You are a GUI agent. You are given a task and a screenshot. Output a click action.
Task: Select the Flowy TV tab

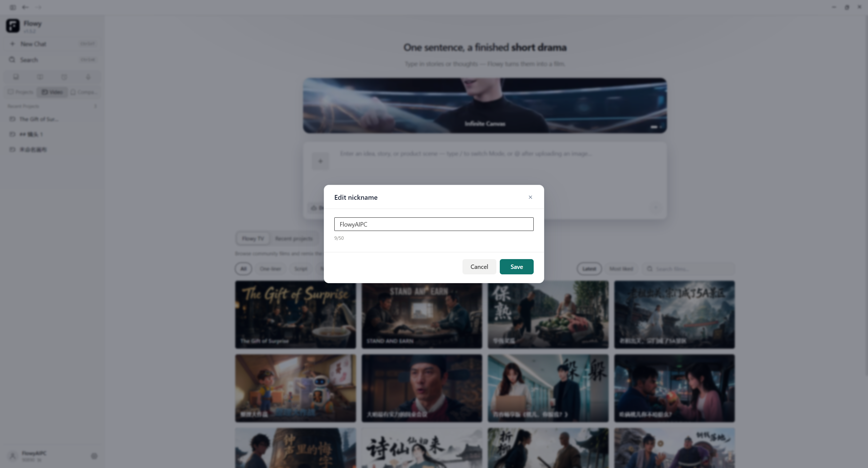[x=253, y=238]
